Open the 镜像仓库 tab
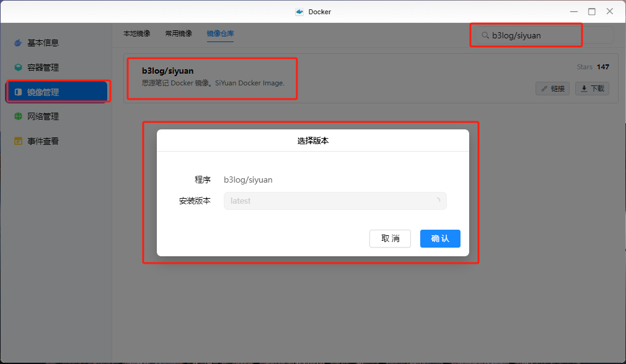The height and width of the screenshot is (364, 626). point(220,34)
